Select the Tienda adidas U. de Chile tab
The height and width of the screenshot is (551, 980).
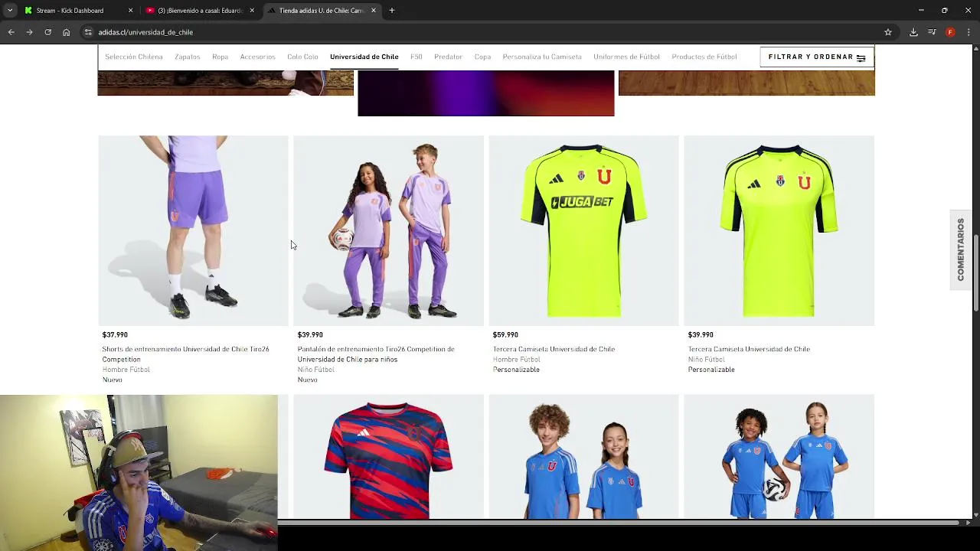tap(322, 11)
